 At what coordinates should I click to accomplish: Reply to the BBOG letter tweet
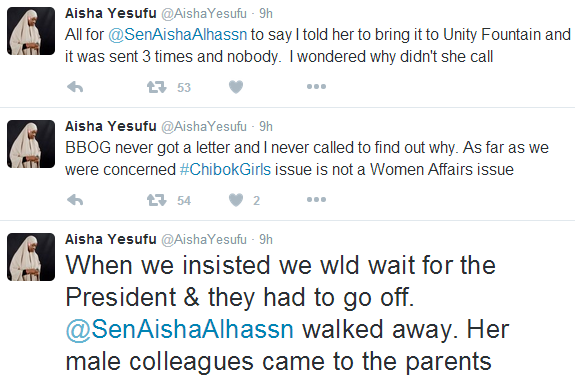[76, 200]
